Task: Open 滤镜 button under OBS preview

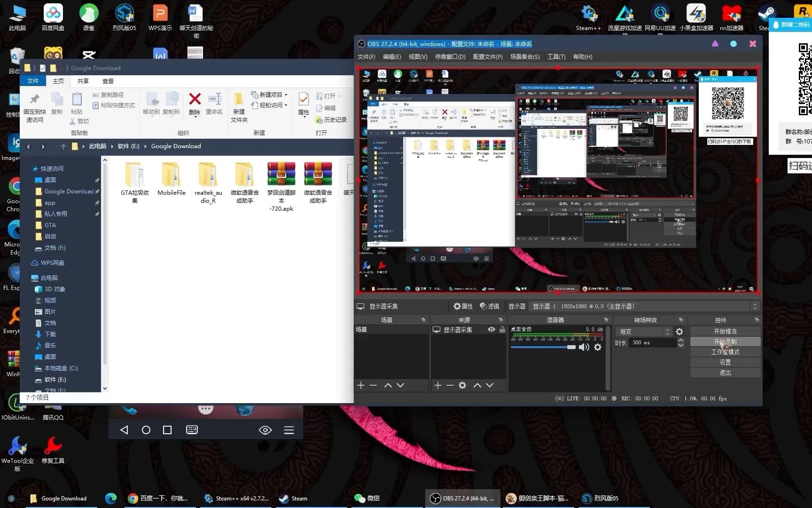Action: tap(489, 306)
